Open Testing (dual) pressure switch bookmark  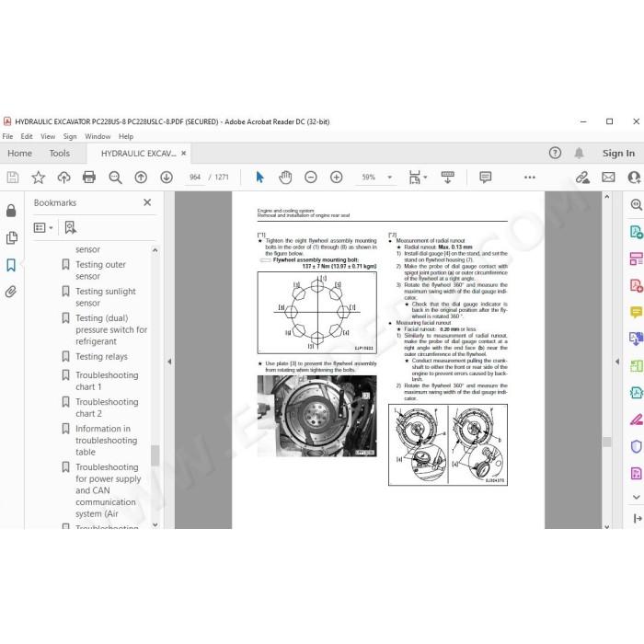pyautogui.click(x=111, y=329)
